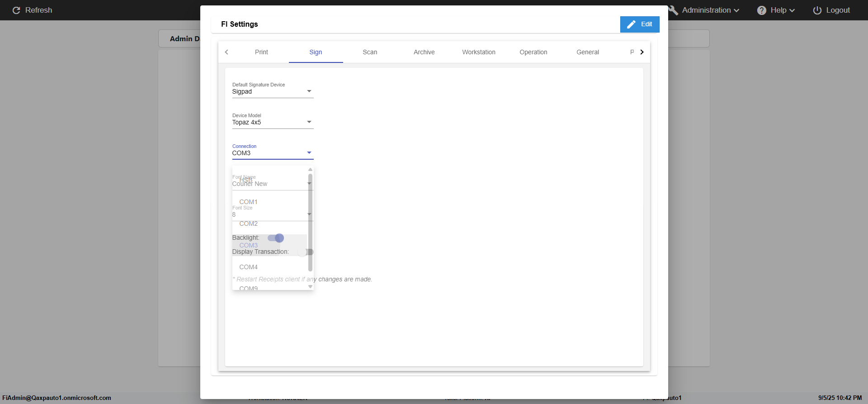Click the Sigpad value text
Viewport: 868px width, 404px height.
point(242,92)
